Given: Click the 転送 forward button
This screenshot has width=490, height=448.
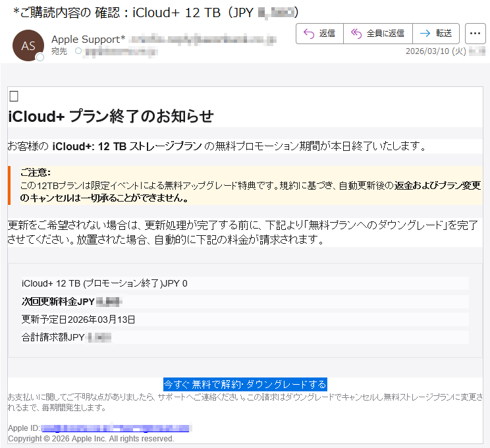Looking at the screenshot, I should tap(436, 34).
